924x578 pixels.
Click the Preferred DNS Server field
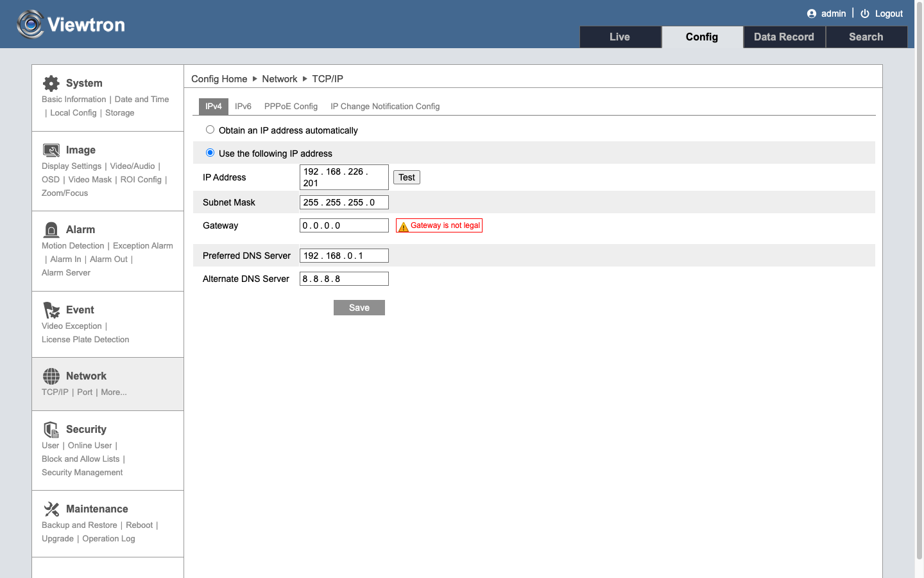(344, 256)
